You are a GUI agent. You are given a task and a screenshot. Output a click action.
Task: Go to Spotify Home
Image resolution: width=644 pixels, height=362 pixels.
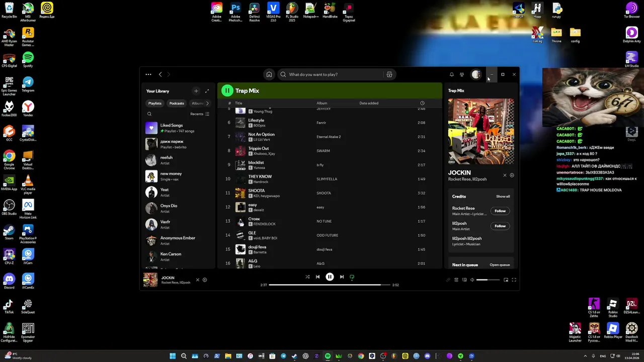click(269, 74)
